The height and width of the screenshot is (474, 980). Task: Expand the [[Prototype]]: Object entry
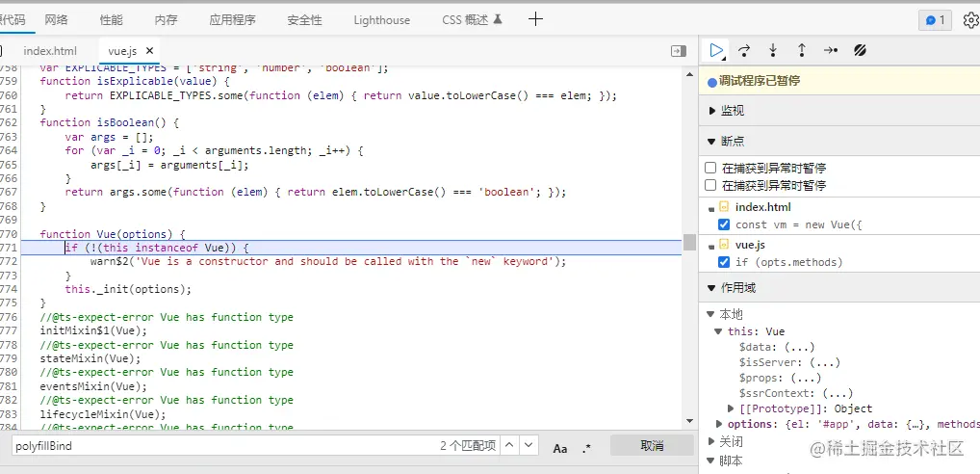732,408
